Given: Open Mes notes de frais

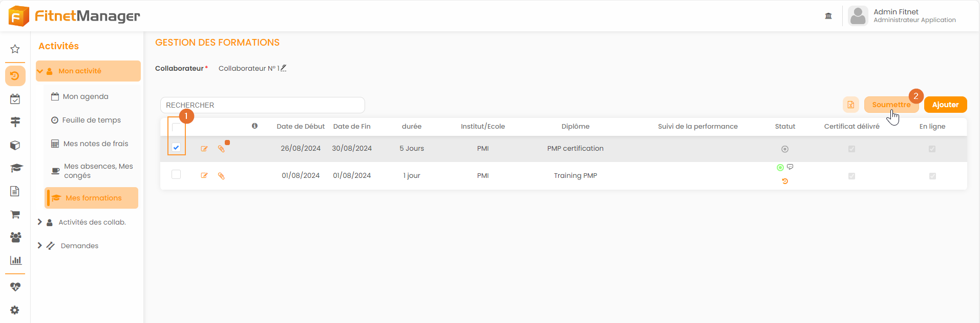Looking at the screenshot, I should coord(95,144).
